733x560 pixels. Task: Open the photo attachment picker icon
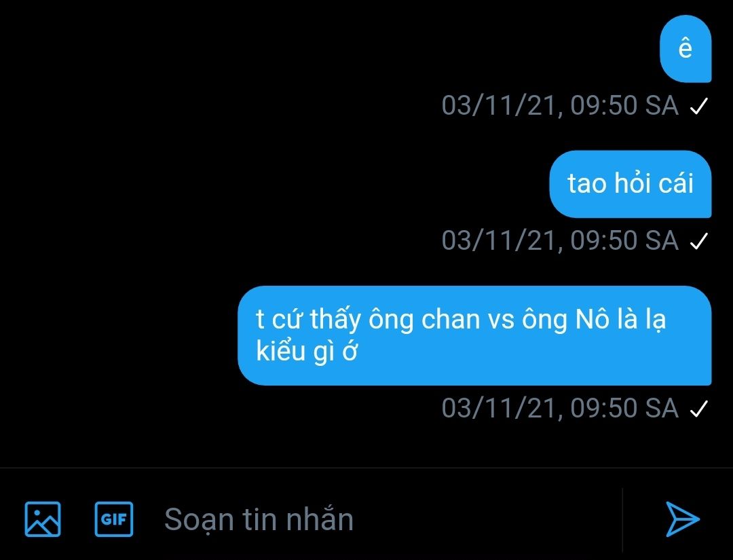(43, 519)
